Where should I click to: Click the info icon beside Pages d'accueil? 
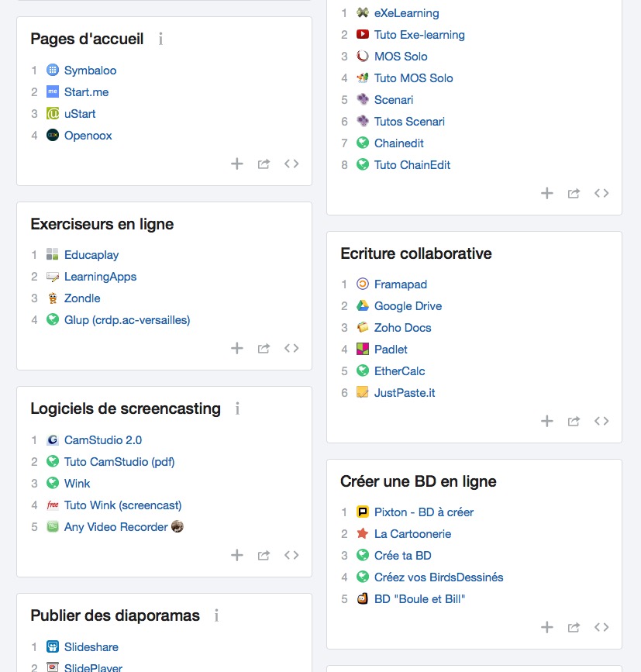(160, 39)
